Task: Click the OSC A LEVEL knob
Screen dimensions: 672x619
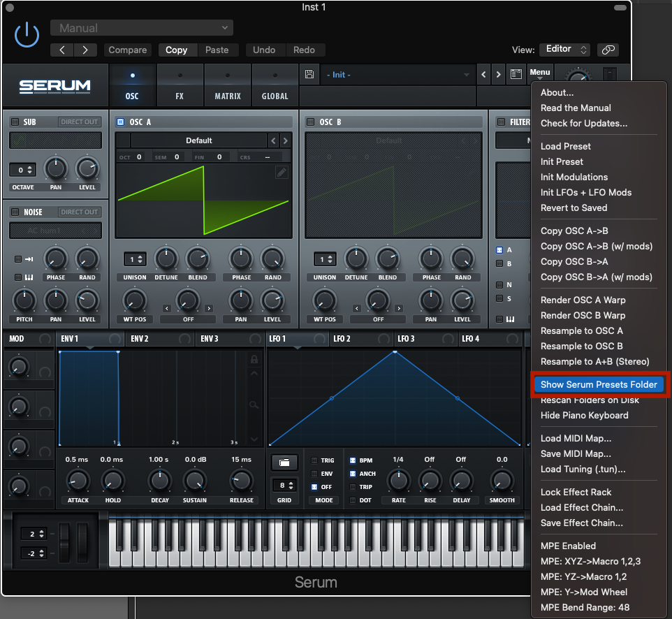Action: 272,301
